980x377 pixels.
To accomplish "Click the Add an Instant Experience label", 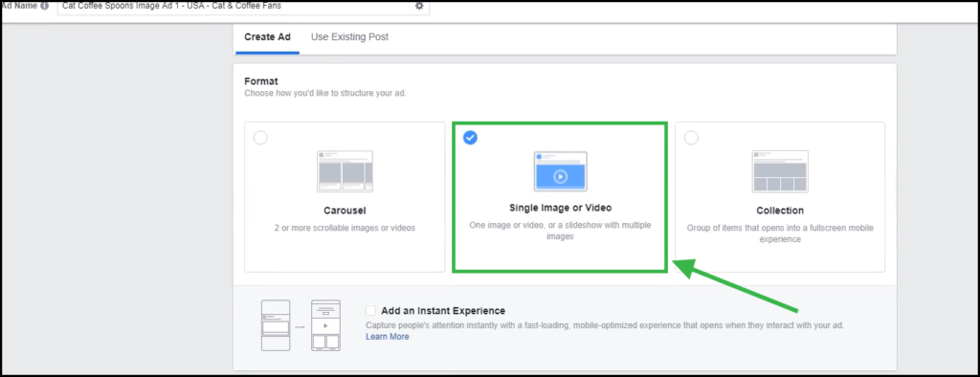I will click(x=443, y=311).
